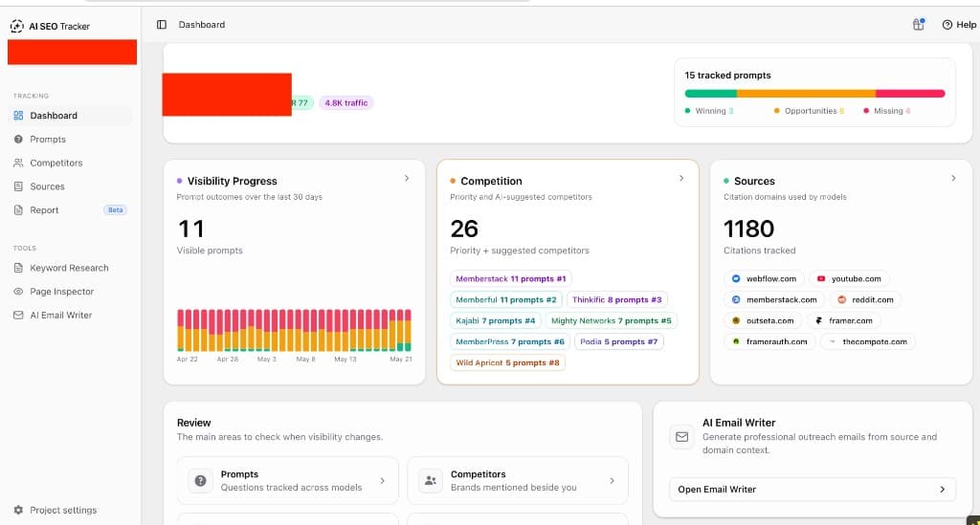Toggle the sidebar panel icon
980x525 pixels.
[161, 24]
